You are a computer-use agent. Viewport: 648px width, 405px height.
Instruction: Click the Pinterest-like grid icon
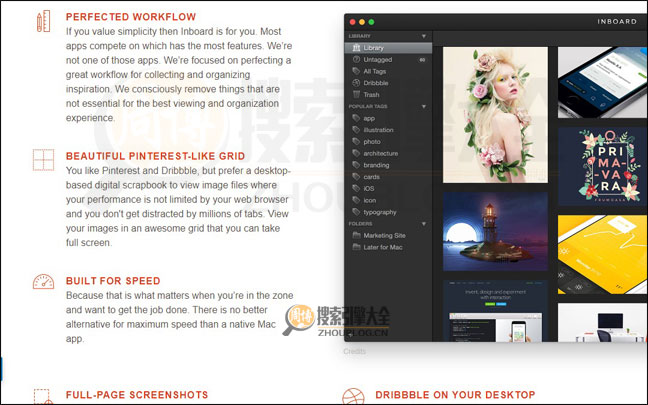click(x=43, y=160)
